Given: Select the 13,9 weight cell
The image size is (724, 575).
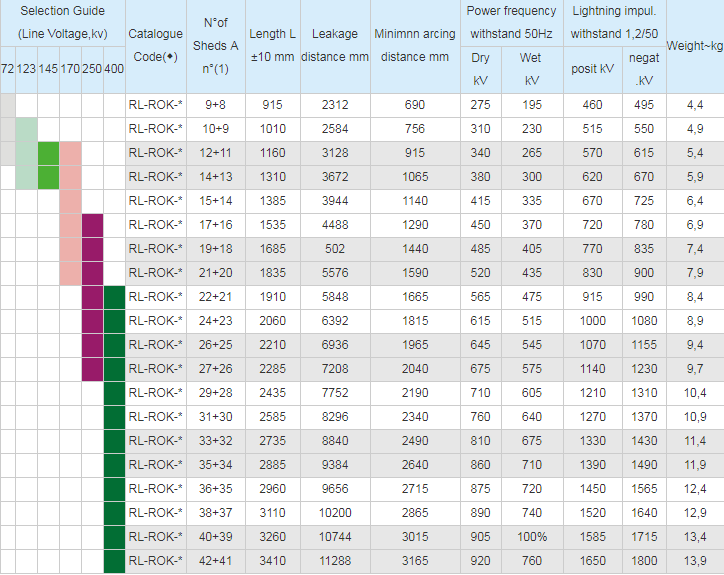Looking at the screenshot, I should coord(694,561).
